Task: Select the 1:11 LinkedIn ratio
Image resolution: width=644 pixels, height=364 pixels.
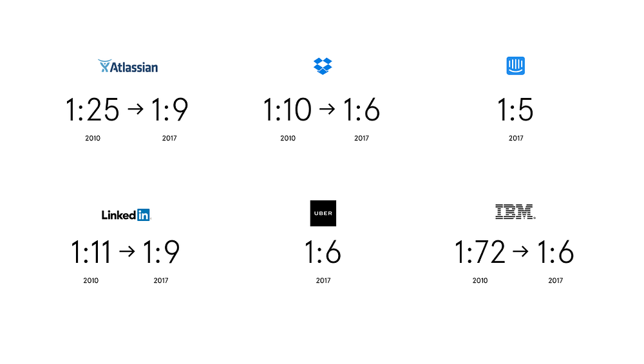Action: tap(91, 252)
